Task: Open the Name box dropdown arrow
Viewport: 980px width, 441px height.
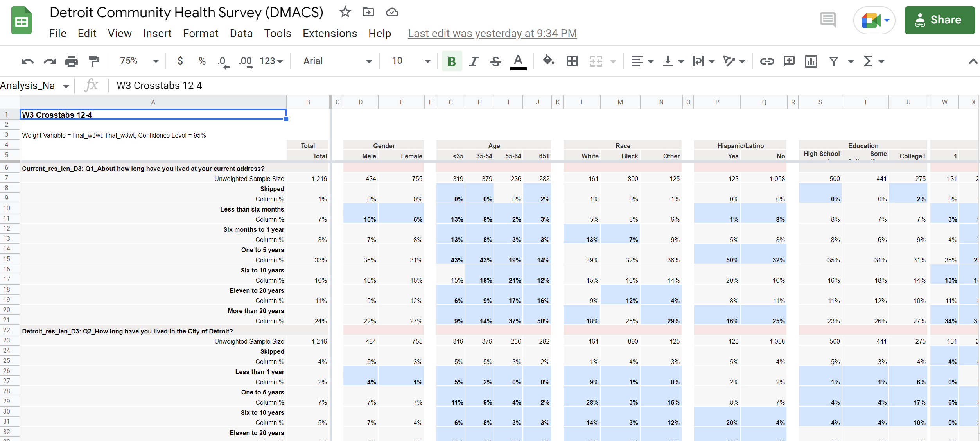Action: (x=66, y=86)
